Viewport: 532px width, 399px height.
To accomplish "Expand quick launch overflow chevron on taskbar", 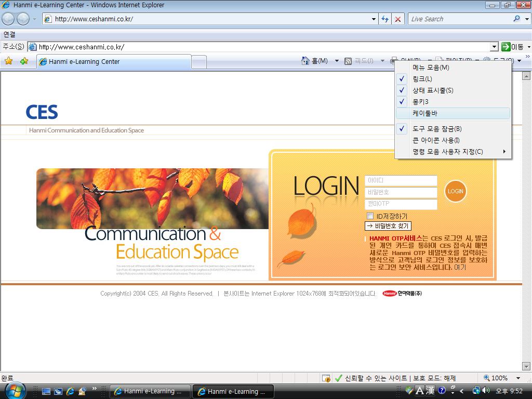I will coord(95,388).
